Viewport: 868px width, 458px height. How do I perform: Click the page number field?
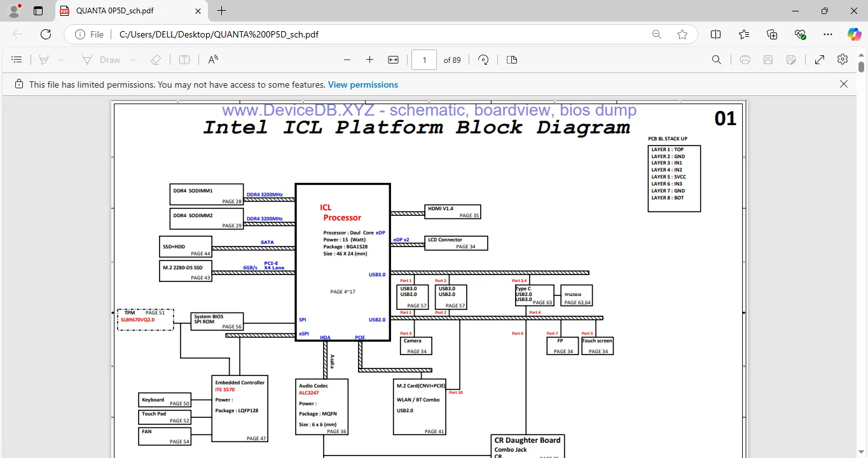click(x=424, y=60)
